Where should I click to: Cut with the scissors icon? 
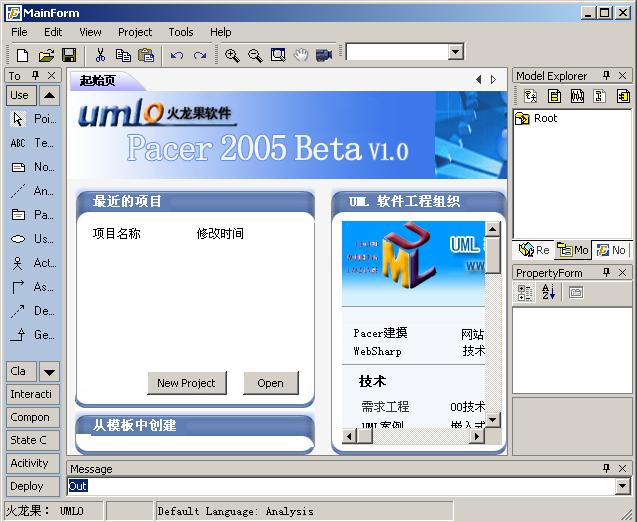[100, 55]
